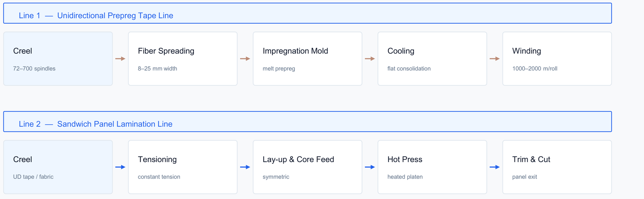This screenshot has height=199, width=644.
Task: Select the Trim & Cut panel exit card
Action: (x=557, y=167)
